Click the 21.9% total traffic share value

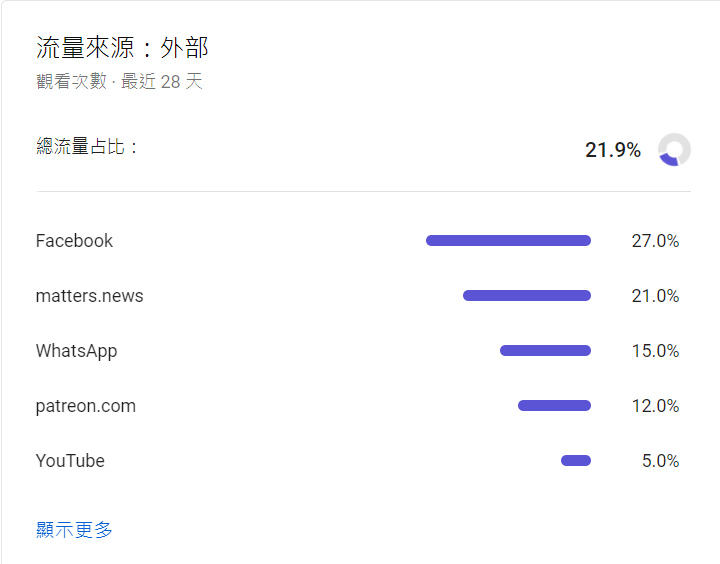click(x=613, y=150)
